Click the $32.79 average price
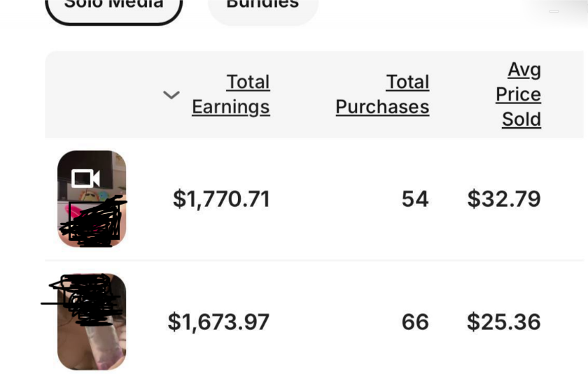 point(504,199)
